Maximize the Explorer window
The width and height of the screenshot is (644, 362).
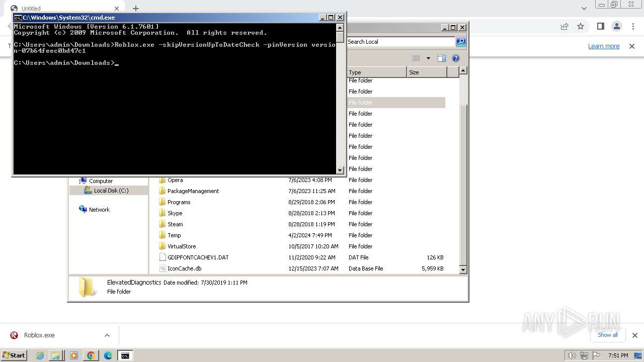[453, 28]
